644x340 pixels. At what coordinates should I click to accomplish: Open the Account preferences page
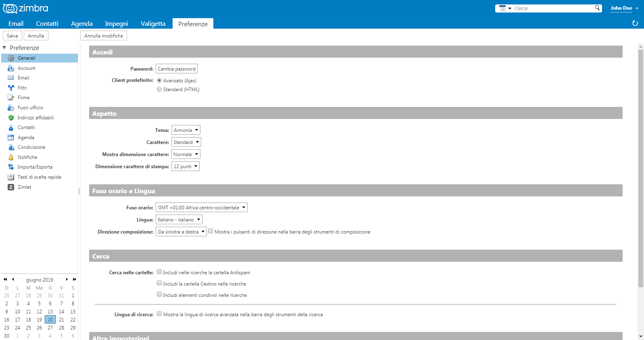(40, 68)
